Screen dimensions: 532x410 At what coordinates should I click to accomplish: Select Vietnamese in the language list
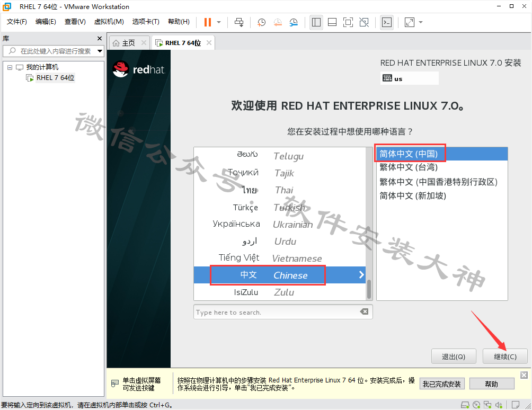click(x=280, y=258)
